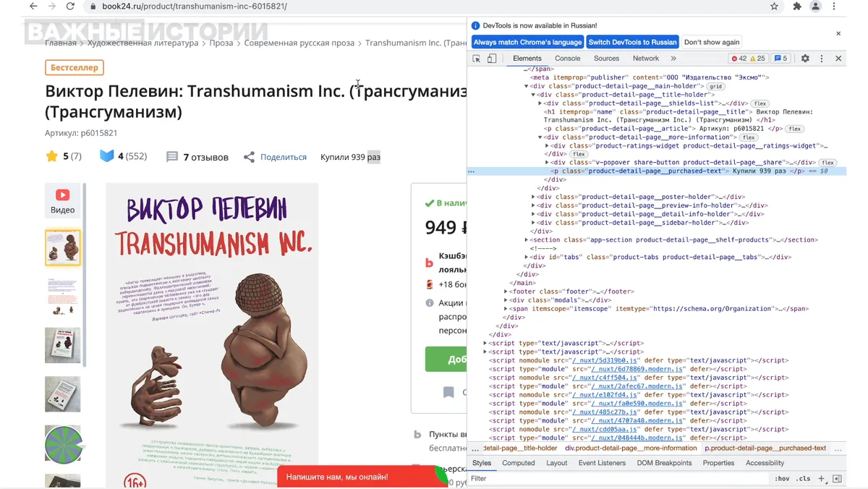
Task: Click the address bar URL book24.ru
Action: pyautogui.click(x=195, y=7)
